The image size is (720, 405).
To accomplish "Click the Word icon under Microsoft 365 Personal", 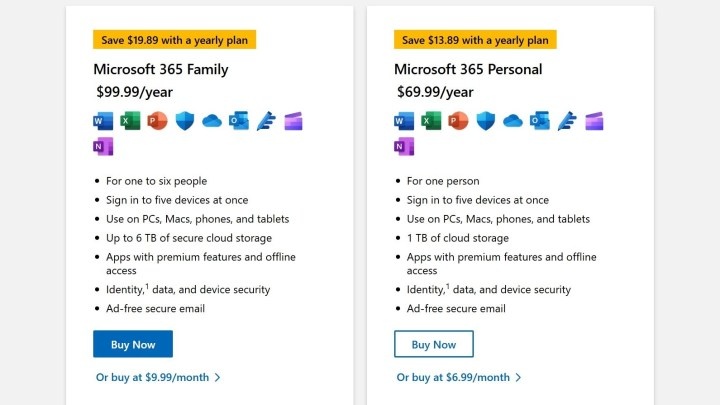I will [x=404, y=122].
